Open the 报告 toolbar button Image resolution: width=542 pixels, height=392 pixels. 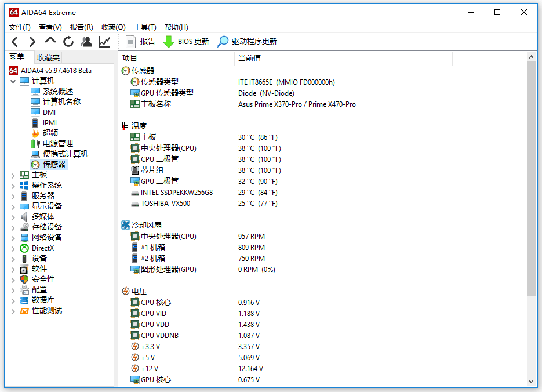(141, 42)
